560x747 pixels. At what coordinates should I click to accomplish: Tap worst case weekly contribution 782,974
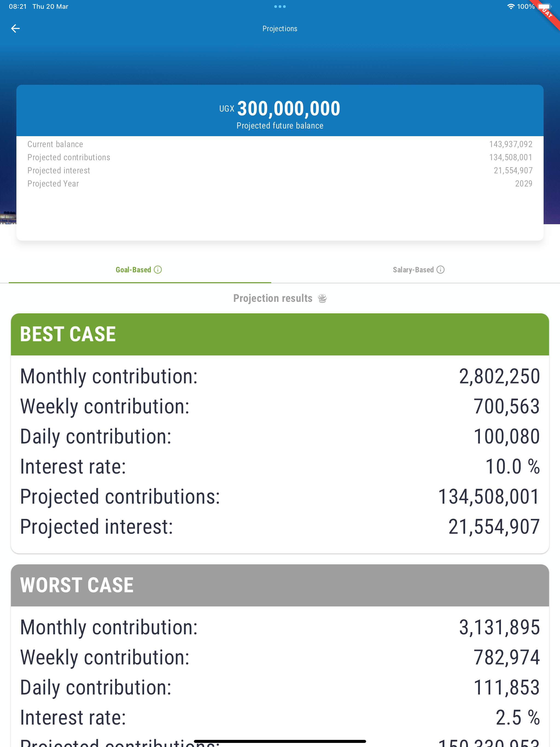(x=506, y=658)
